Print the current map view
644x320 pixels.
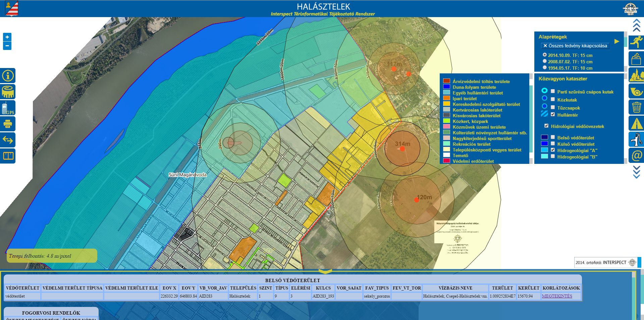pyautogui.click(x=8, y=124)
